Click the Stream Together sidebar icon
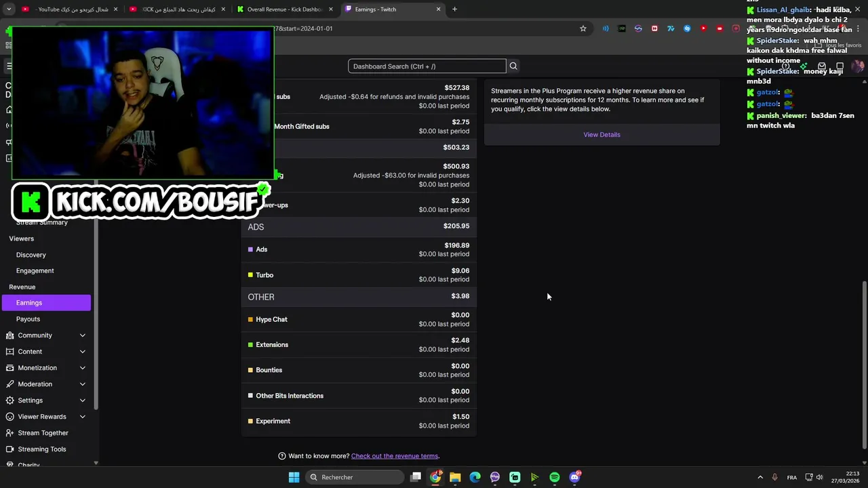The image size is (868, 488). tap(9, 432)
